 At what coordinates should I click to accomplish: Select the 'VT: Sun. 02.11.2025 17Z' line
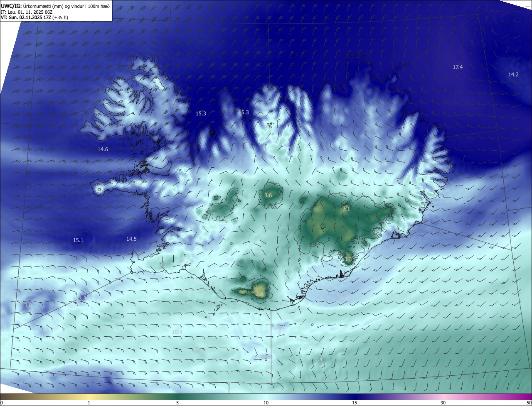point(34,17)
